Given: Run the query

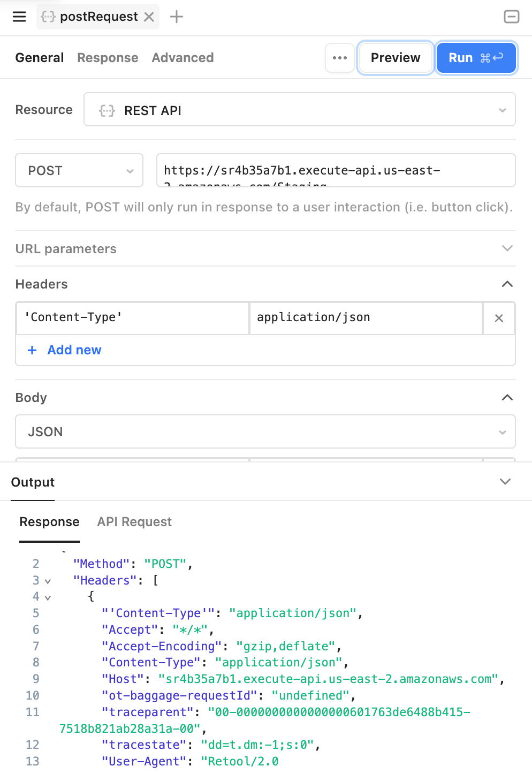Looking at the screenshot, I should 476,58.
